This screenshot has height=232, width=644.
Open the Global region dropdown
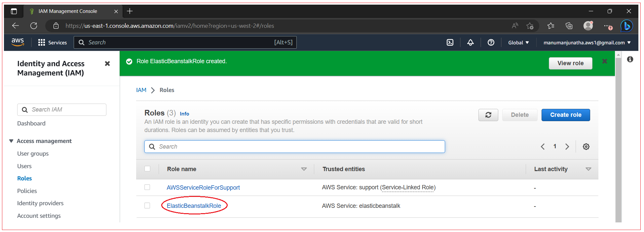(x=518, y=42)
